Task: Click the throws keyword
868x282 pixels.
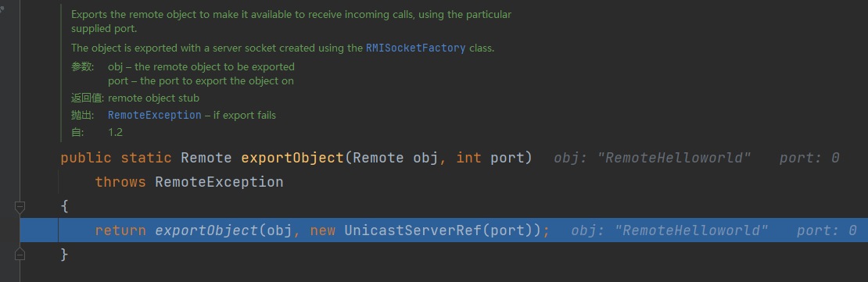Action: (x=120, y=182)
